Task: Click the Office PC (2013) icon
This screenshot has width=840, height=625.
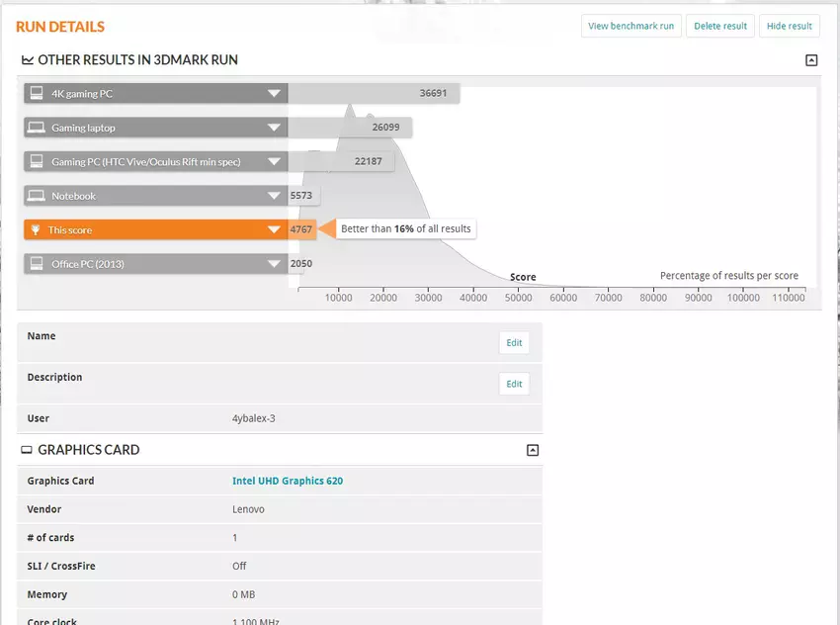Action: coord(37,264)
